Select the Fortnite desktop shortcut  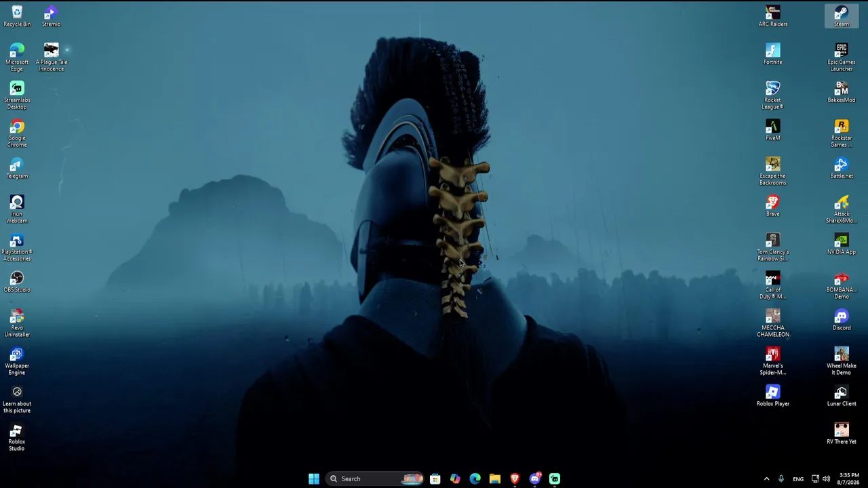pos(773,54)
